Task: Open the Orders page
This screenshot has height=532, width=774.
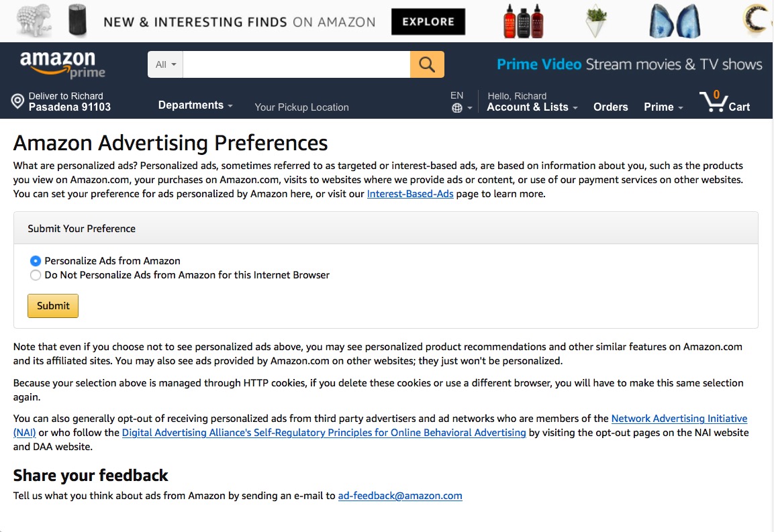Action: [x=611, y=107]
